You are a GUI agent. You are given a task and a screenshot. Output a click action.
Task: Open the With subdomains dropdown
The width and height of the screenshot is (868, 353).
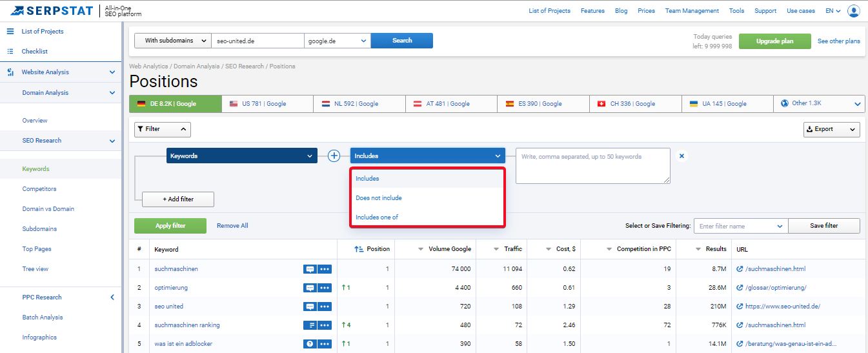coord(172,41)
